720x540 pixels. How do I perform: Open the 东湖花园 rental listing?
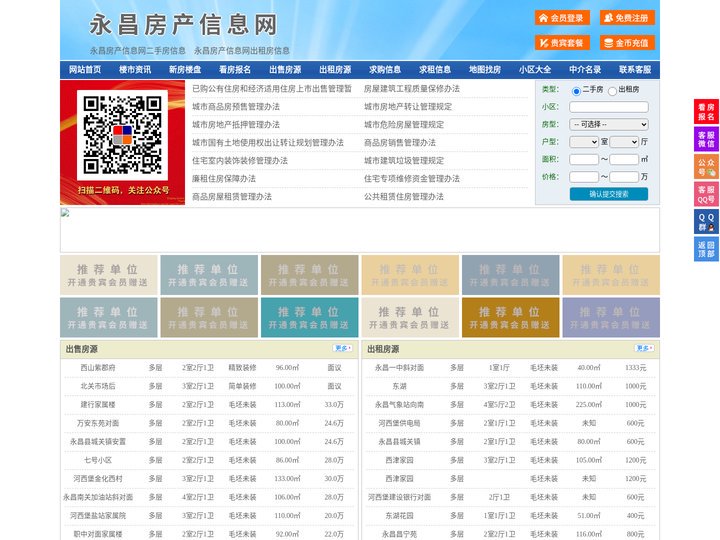(399, 516)
